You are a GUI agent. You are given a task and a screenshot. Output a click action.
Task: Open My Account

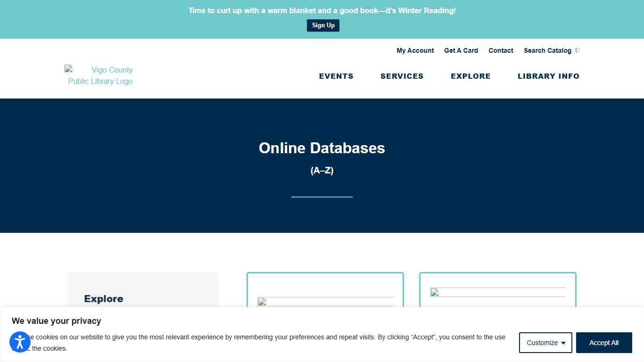tap(415, 50)
